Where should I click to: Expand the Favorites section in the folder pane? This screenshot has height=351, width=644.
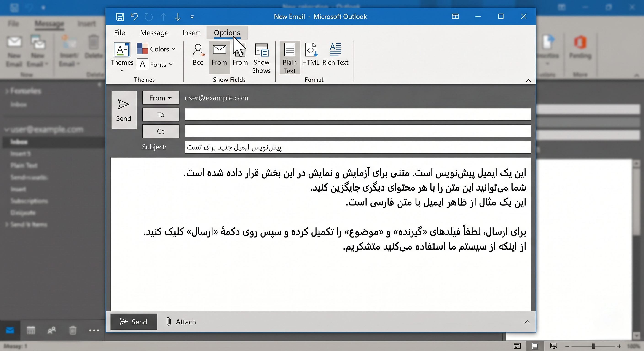click(7, 91)
